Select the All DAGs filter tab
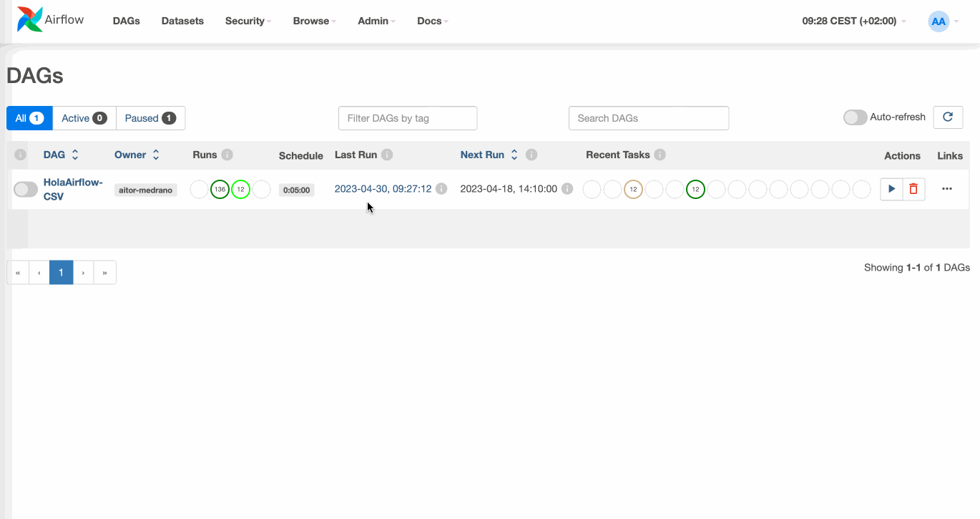 tap(29, 118)
